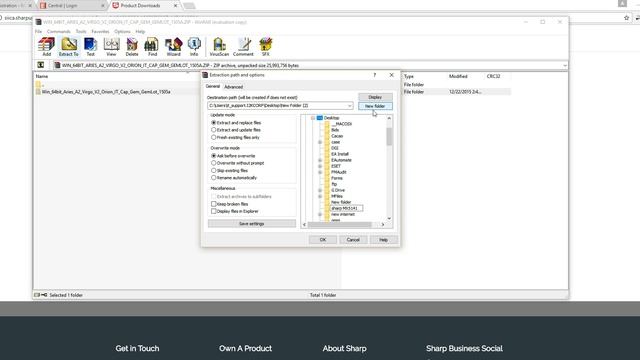Open the Favorites menu

[100, 31]
